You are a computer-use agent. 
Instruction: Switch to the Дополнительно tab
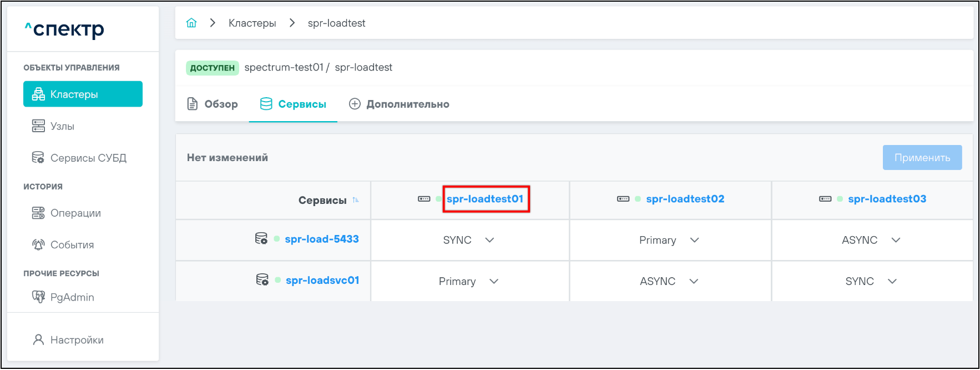[399, 104]
